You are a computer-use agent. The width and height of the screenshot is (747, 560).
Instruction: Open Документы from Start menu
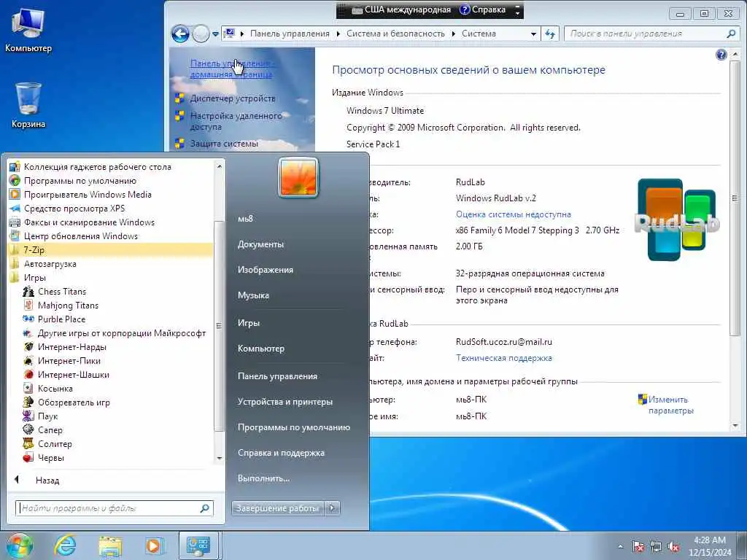pyautogui.click(x=260, y=244)
